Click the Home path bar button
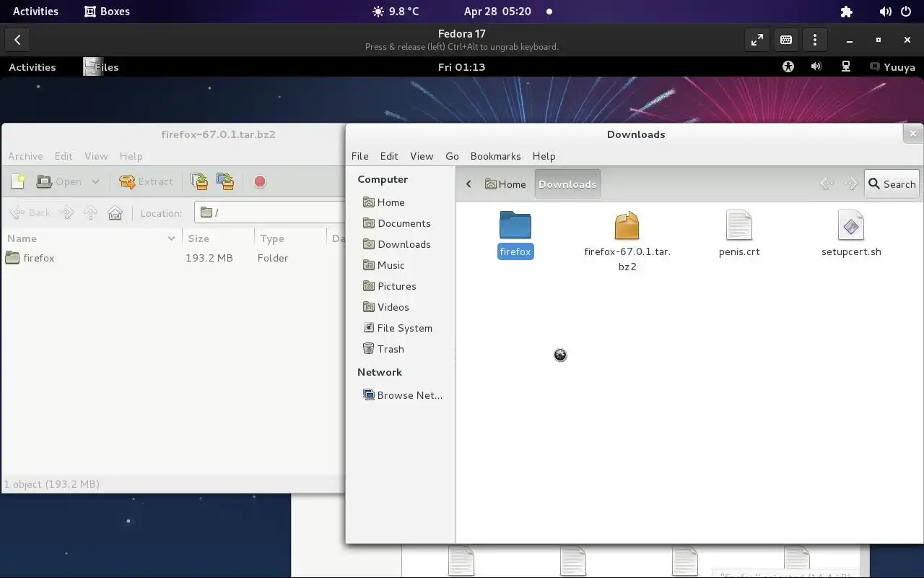 tap(505, 184)
